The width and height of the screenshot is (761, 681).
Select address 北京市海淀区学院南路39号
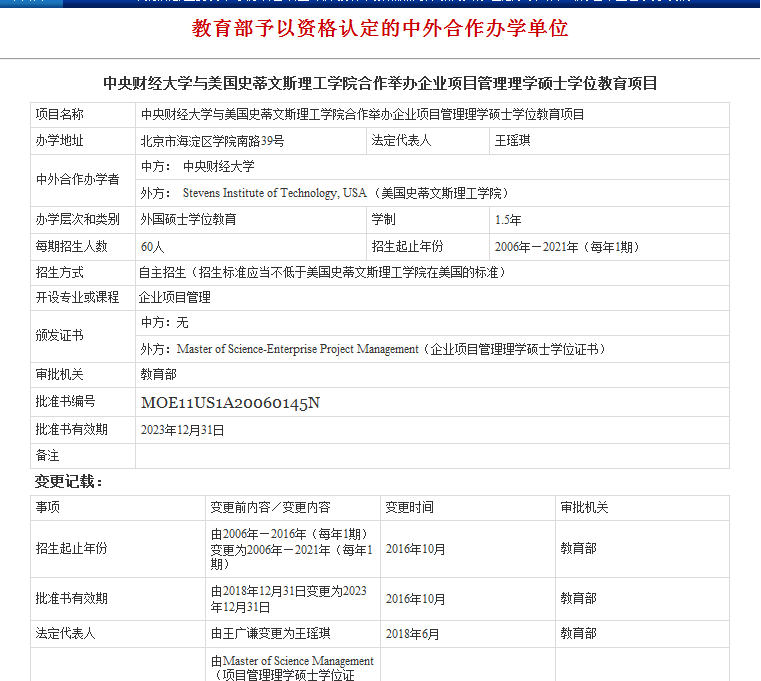point(212,141)
